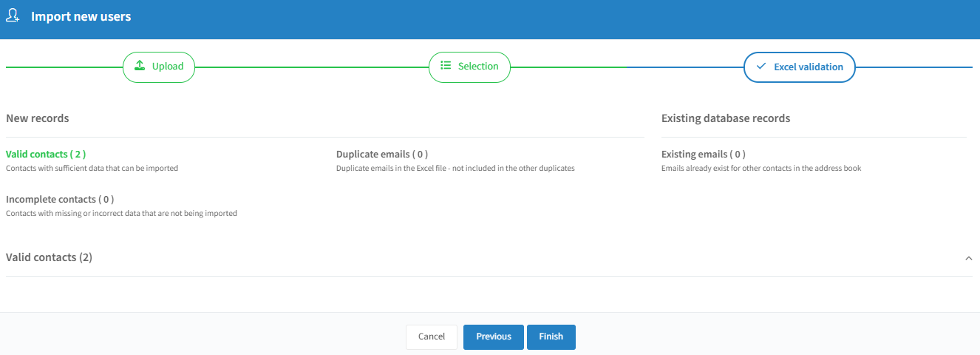This screenshot has height=355, width=980.
Task: Click the add-user icon in header
Action: pyautogui.click(x=13, y=16)
